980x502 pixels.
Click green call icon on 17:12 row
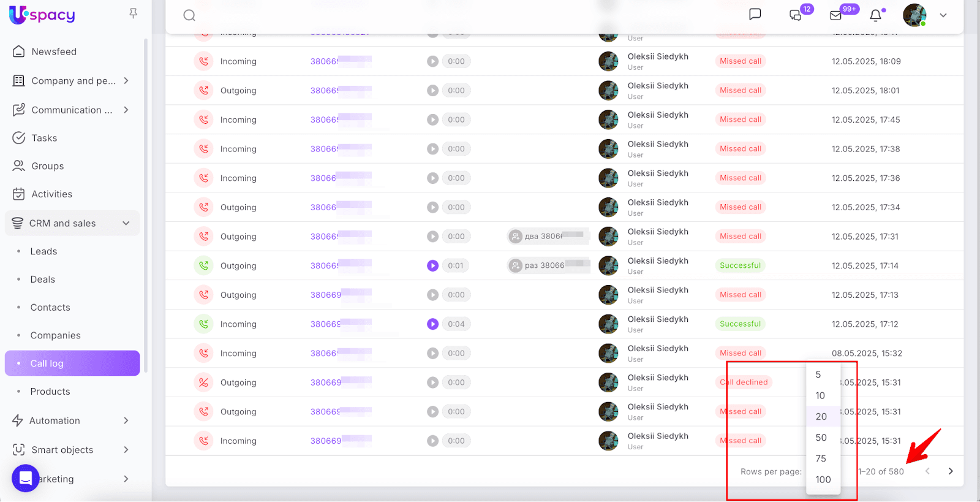click(x=204, y=324)
